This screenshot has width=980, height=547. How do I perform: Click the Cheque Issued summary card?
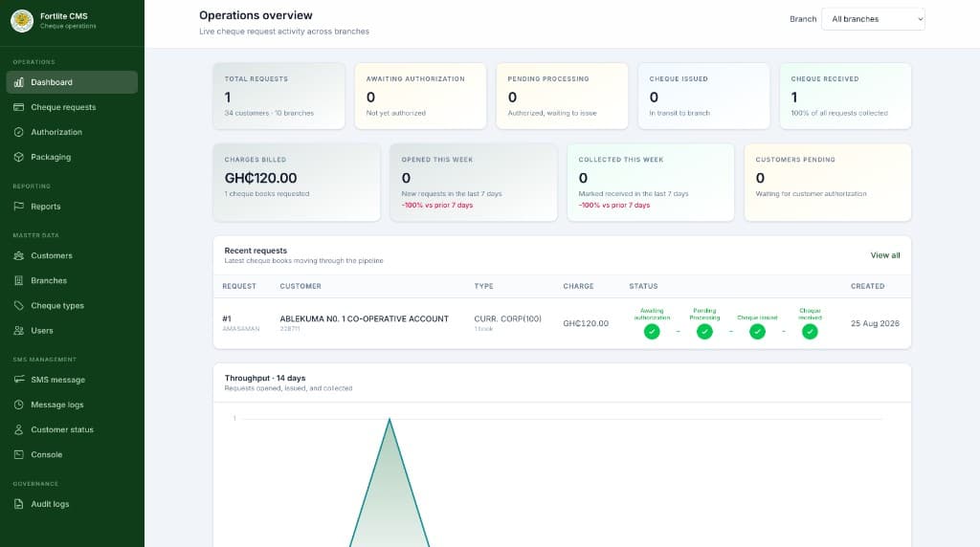tap(703, 97)
